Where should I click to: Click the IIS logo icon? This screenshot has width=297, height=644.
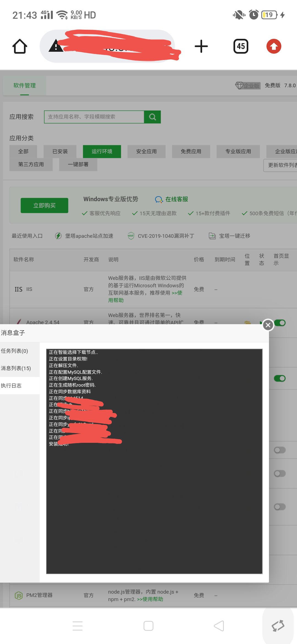pos(18,289)
